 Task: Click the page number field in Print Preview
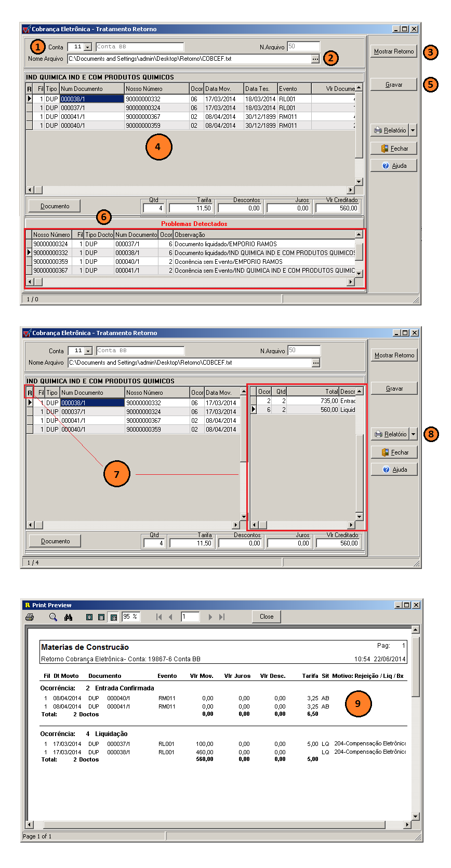click(190, 617)
